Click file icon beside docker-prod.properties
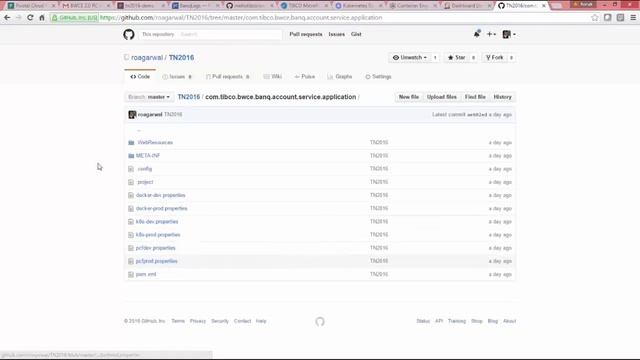Screen dimensions: 640x360 [x=131, y=209]
